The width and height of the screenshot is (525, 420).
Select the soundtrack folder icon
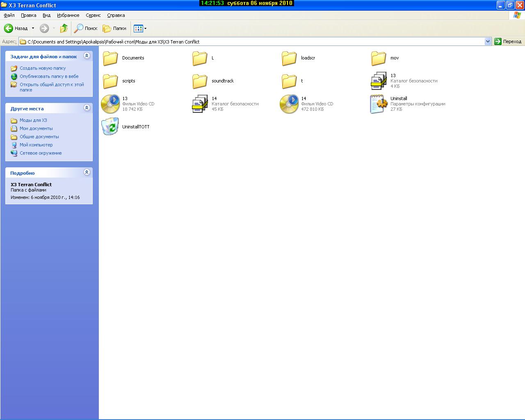tap(200, 81)
